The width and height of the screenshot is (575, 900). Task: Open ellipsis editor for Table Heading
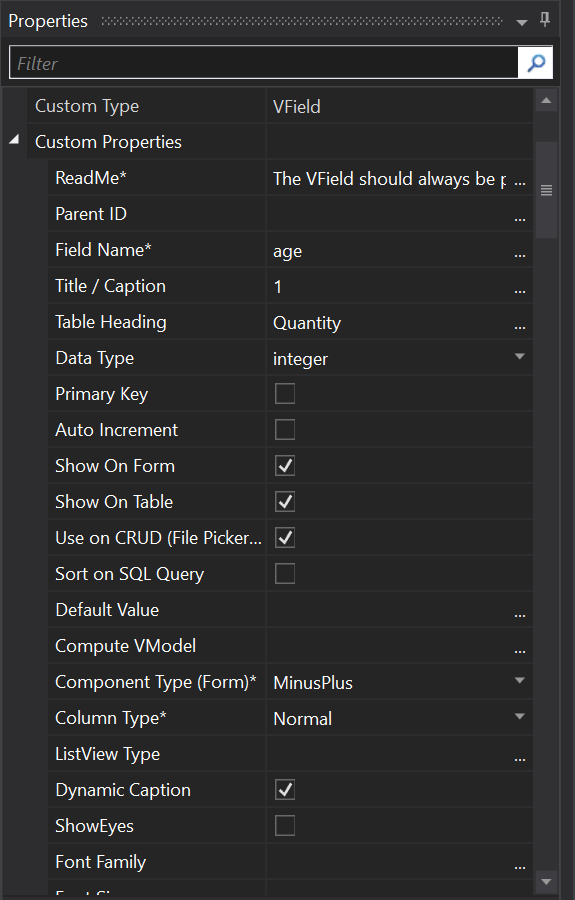pyautogui.click(x=520, y=323)
